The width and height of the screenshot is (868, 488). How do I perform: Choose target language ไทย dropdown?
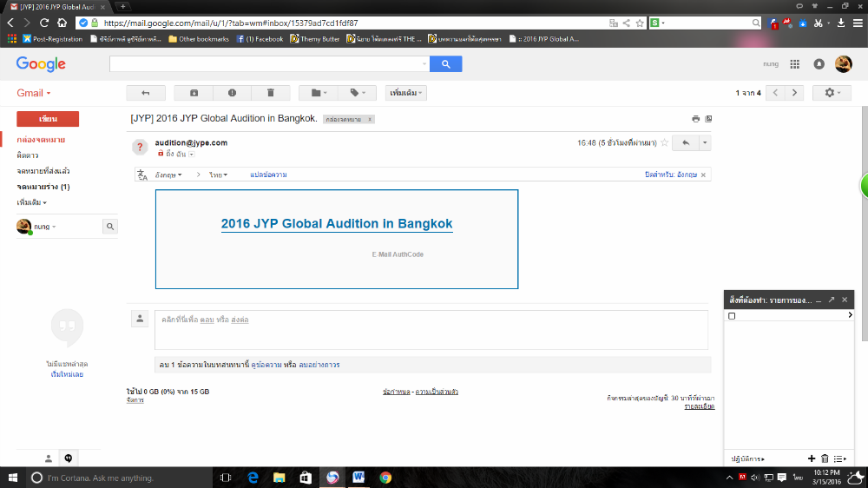218,175
